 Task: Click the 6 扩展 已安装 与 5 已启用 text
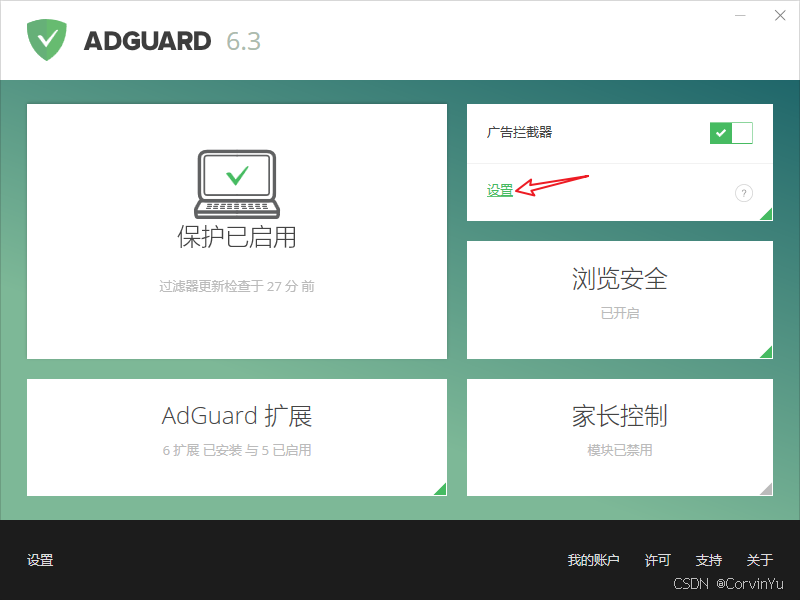click(x=237, y=450)
